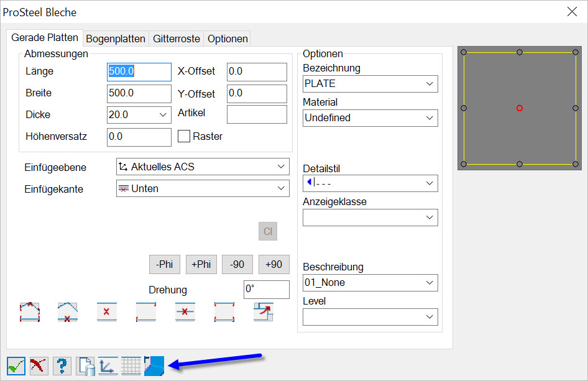
Task: Expand the Einfügeebene dropdown
Action: coord(203,167)
